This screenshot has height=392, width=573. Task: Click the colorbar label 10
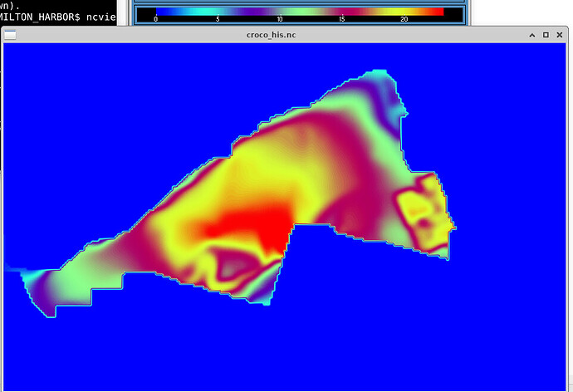[280, 19]
